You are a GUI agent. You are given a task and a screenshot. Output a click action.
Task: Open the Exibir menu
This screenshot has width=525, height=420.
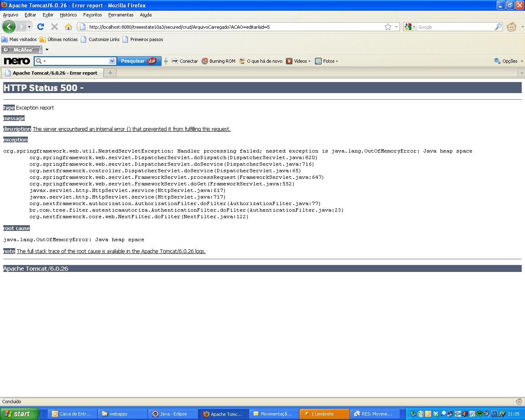click(48, 15)
